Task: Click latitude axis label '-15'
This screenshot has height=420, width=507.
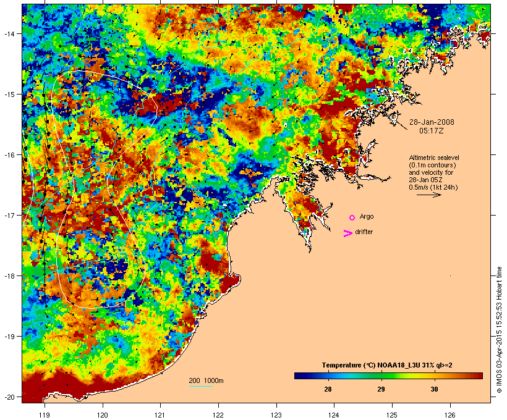Action: pos(9,94)
